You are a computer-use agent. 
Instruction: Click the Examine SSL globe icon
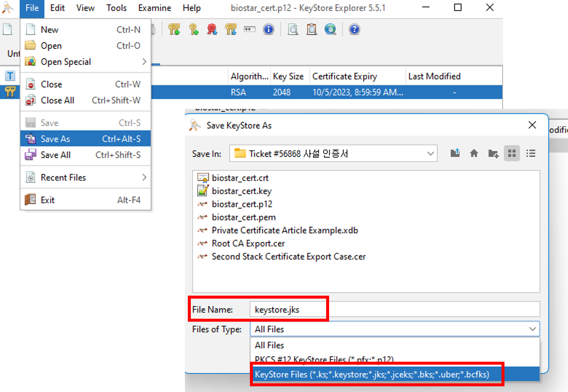click(x=330, y=29)
